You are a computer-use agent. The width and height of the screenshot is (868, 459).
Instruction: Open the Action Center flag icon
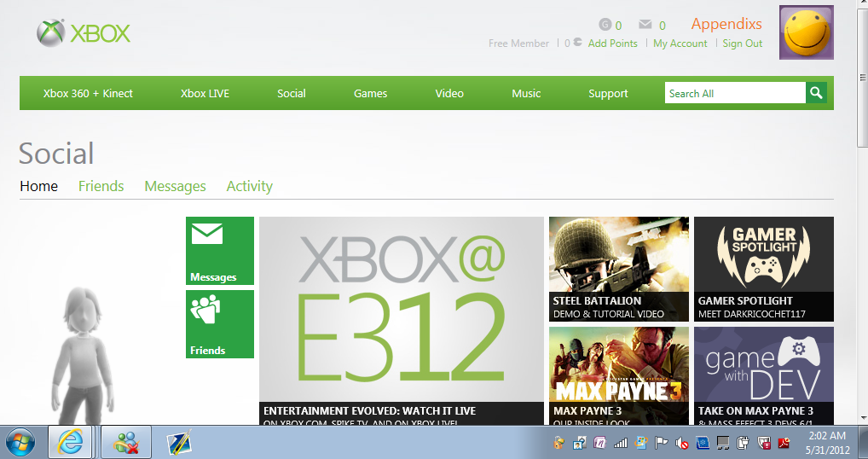pyautogui.click(x=662, y=443)
